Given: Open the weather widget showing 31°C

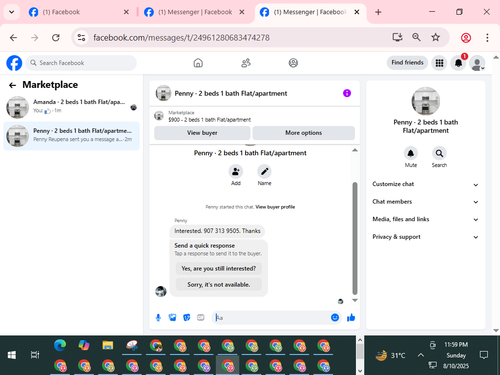Looking at the screenshot, I should pos(390,356).
